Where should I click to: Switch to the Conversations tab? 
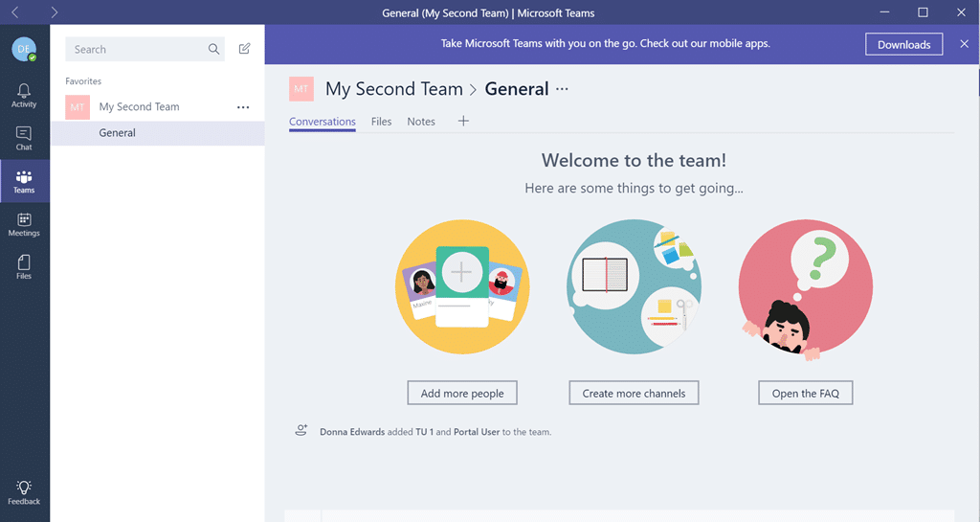pos(322,122)
